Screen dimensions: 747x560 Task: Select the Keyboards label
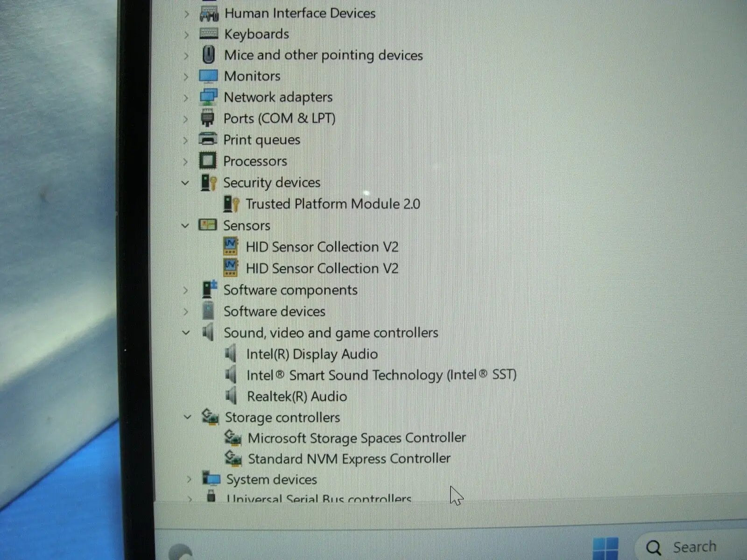(x=256, y=34)
